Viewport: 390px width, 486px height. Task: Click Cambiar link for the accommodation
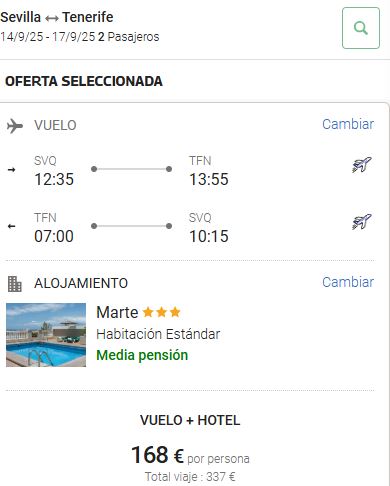348,282
